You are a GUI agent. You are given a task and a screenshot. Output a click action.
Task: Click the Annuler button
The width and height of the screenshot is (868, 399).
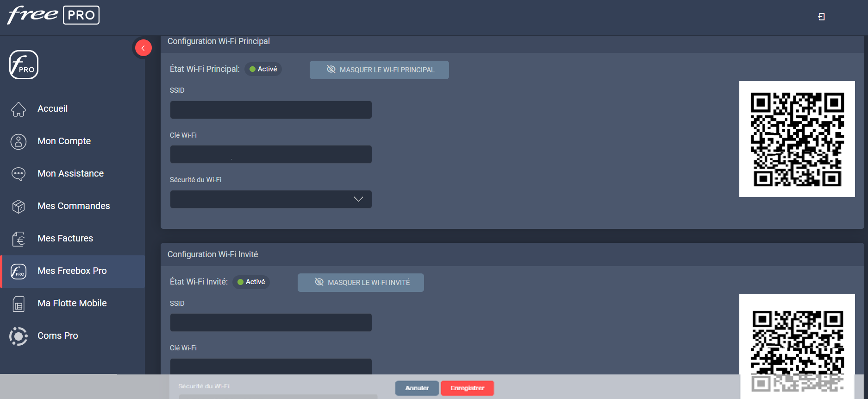click(417, 388)
